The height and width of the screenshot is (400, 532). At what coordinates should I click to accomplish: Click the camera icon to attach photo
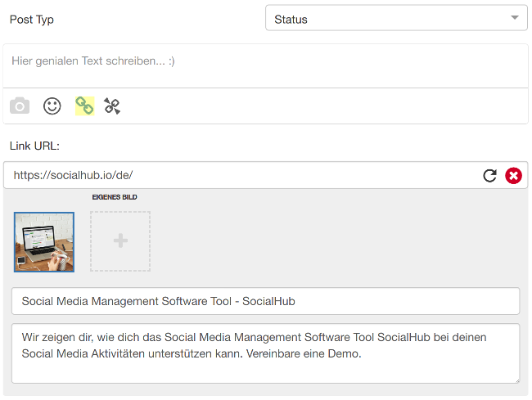coord(20,106)
